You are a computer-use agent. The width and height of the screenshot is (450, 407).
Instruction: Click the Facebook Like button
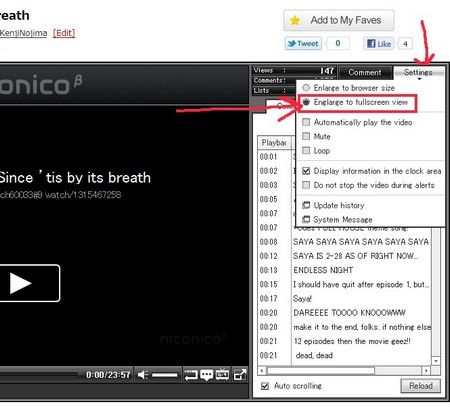(x=379, y=44)
